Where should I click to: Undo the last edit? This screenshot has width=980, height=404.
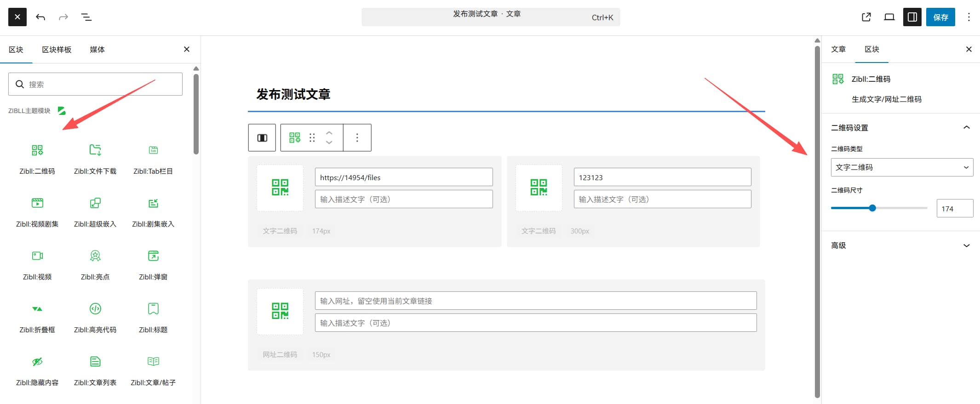[x=40, y=17]
